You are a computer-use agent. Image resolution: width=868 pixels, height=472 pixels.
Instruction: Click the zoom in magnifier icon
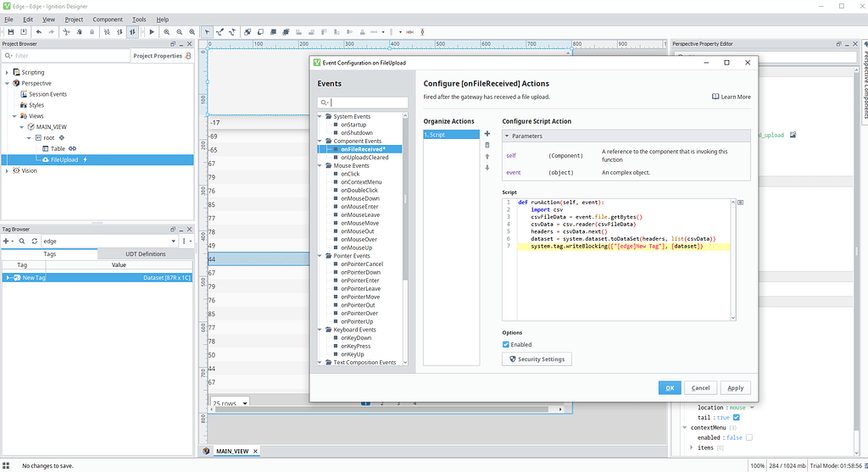pos(168,31)
